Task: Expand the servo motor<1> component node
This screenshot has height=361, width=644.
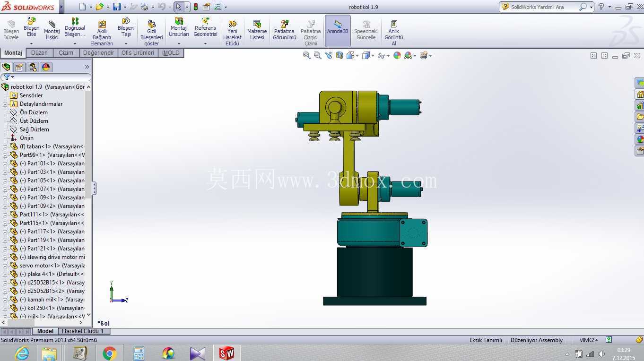Action: point(5,266)
